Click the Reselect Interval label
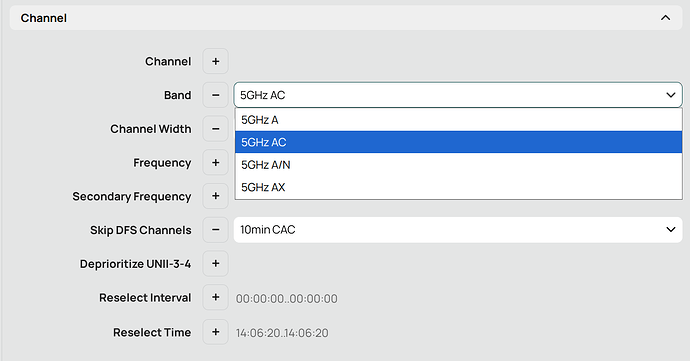This screenshot has width=690, height=361. coord(145,298)
